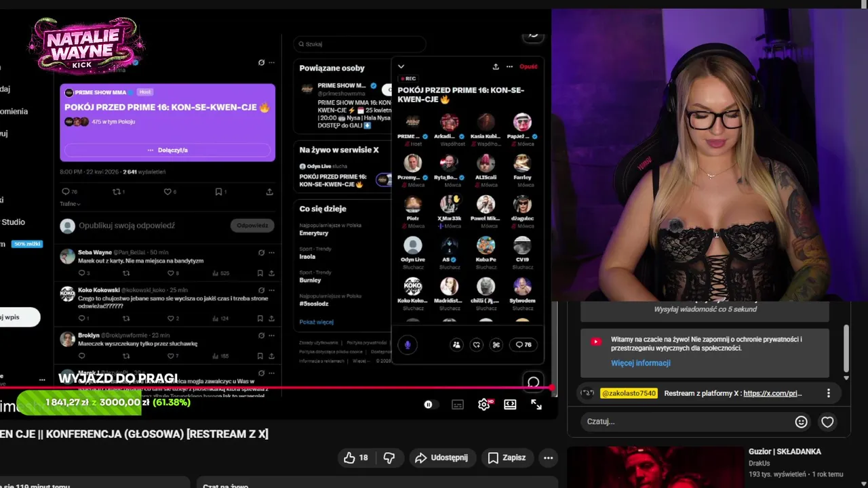Enter fullscreen on the video player
Viewport: 868px width, 488px height.
click(536, 405)
